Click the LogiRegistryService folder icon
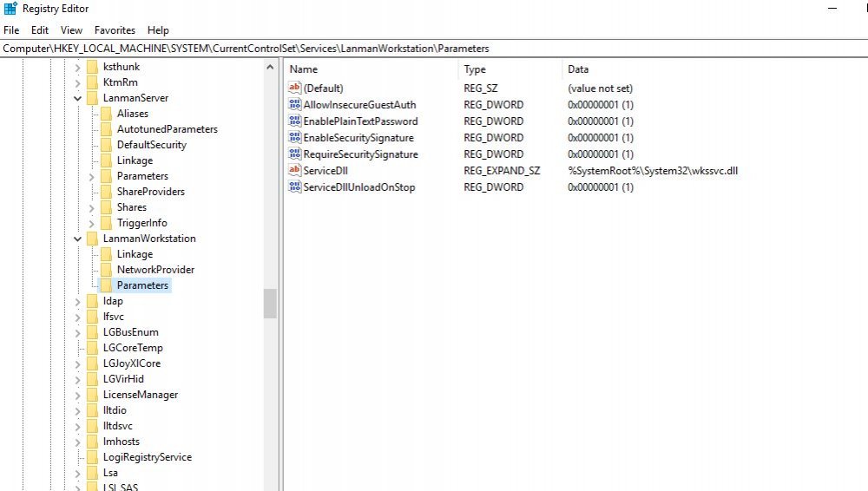Viewport: 868px width, 491px height. [93, 457]
